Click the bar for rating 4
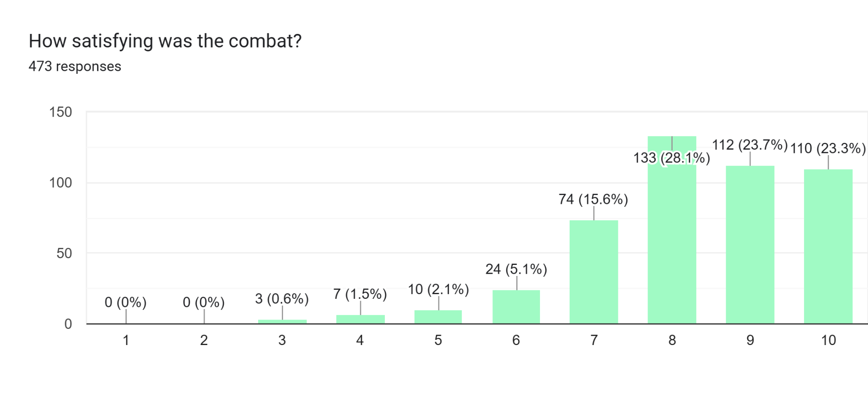868x412 pixels. click(x=360, y=319)
